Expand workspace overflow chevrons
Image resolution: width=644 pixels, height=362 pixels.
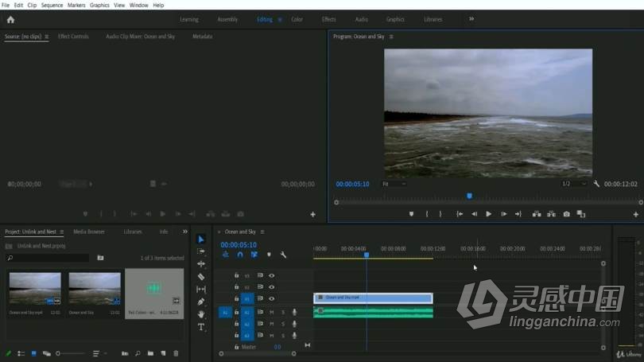point(471,19)
